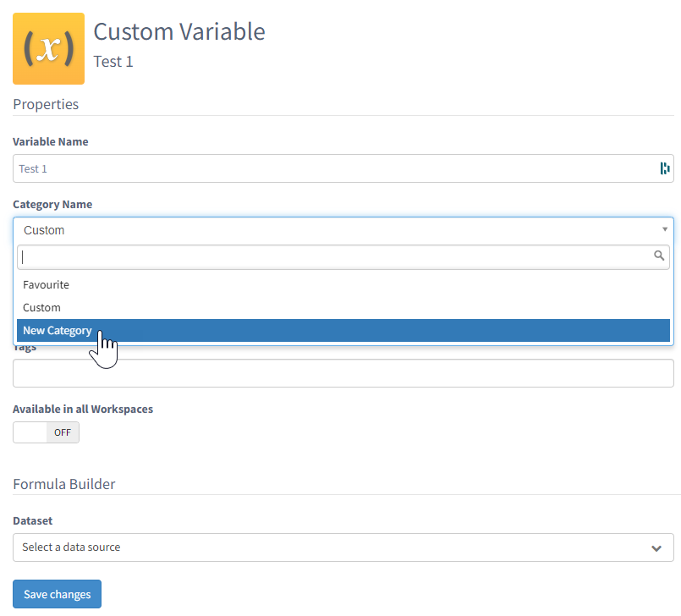681x616 pixels.
Task: Click the magnifier icon in the category search
Action: [x=659, y=256]
